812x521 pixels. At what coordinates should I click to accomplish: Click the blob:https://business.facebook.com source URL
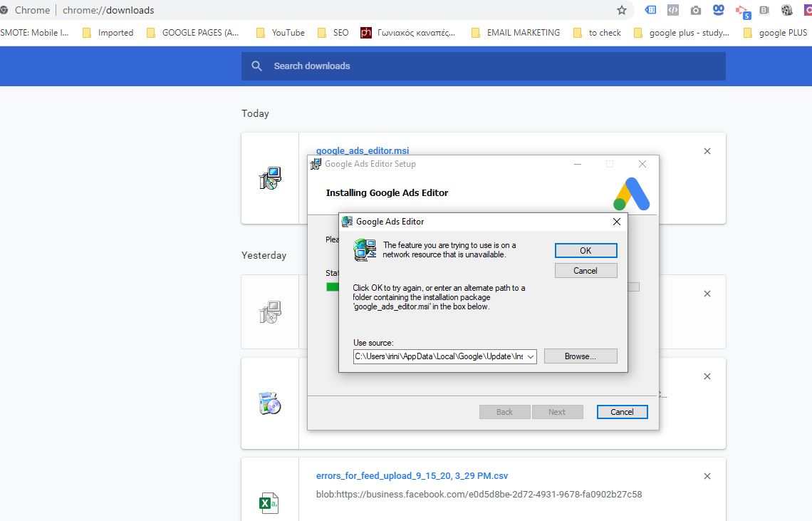pyautogui.click(x=479, y=494)
